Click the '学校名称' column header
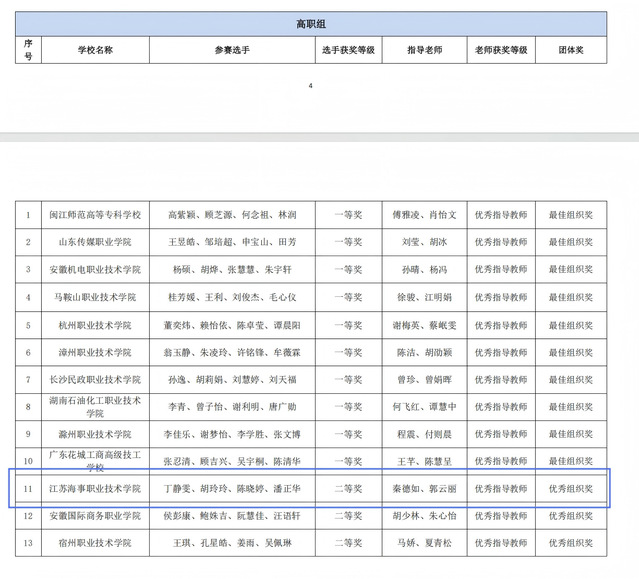Screen dimensions: 639x579 [x=95, y=50]
